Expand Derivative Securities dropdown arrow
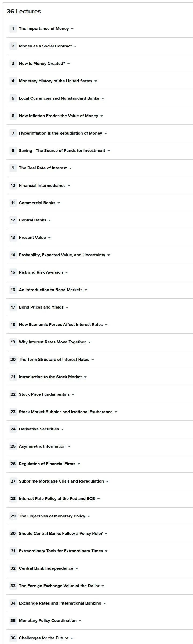 coord(63,429)
